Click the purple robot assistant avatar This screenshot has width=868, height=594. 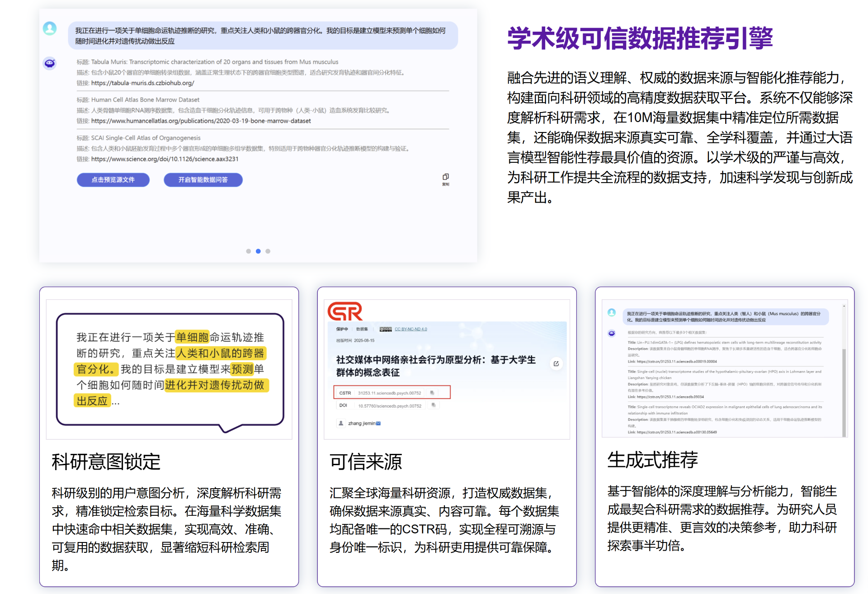[x=50, y=63]
